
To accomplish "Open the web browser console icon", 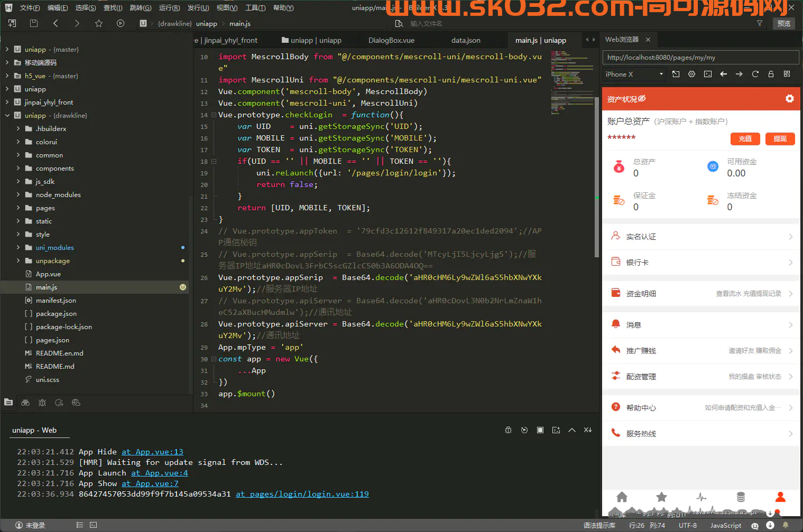I will pyautogui.click(x=707, y=74).
